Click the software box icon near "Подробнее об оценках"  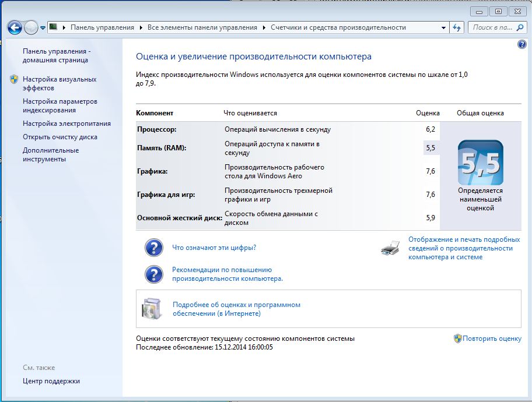click(x=152, y=309)
